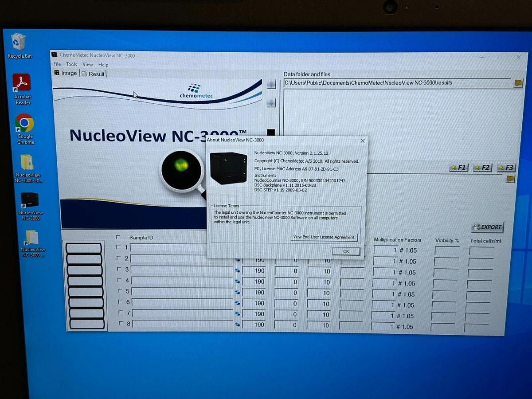Click the Viability % field in row 2
This screenshot has height=399, width=532.
446,262
